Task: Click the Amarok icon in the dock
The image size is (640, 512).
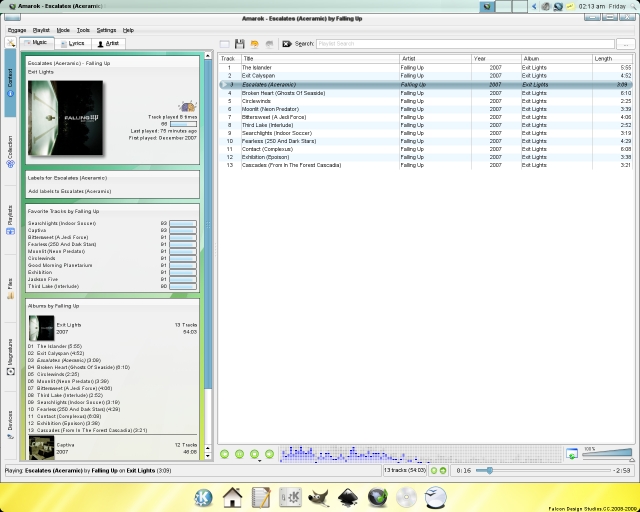Action: coord(378,498)
